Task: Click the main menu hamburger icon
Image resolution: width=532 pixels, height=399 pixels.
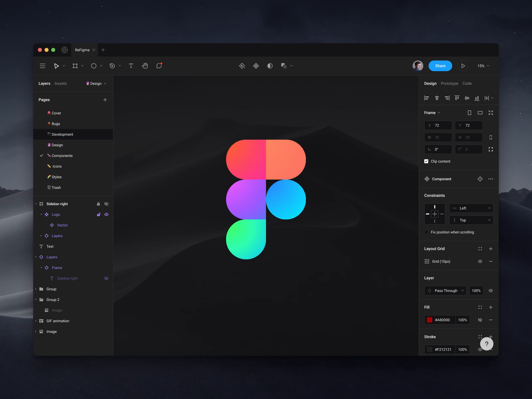Action: point(43,66)
